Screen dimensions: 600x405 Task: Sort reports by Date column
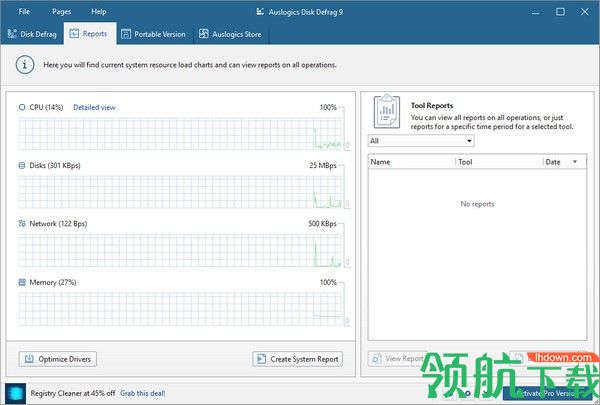click(564, 162)
